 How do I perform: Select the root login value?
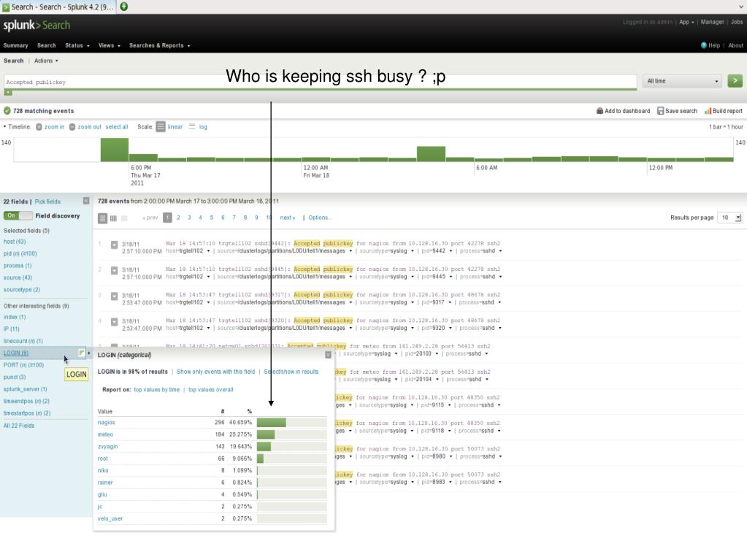pyautogui.click(x=102, y=459)
